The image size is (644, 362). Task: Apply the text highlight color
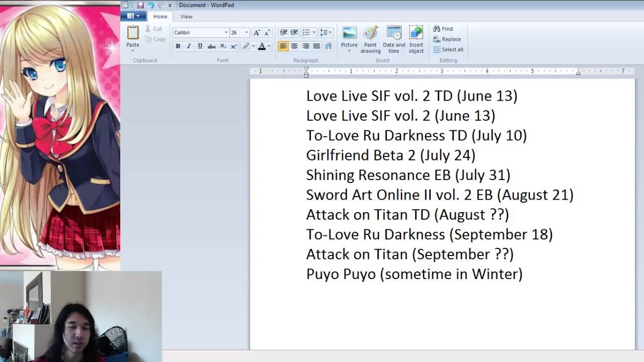[x=246, y=46]
